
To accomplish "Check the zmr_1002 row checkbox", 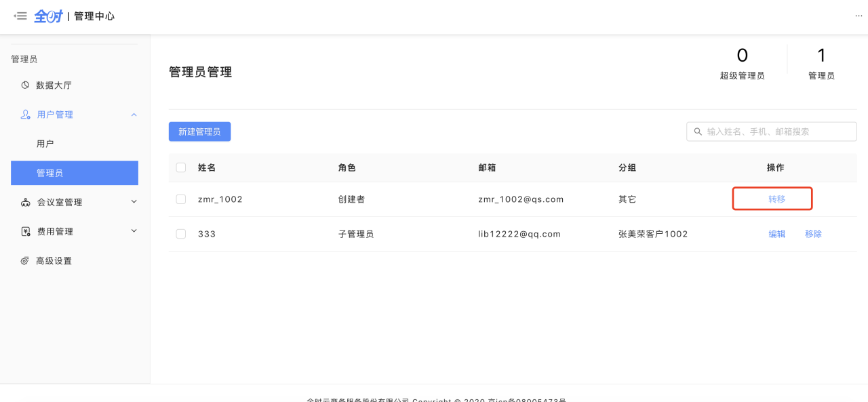I will tap(181, 199).
